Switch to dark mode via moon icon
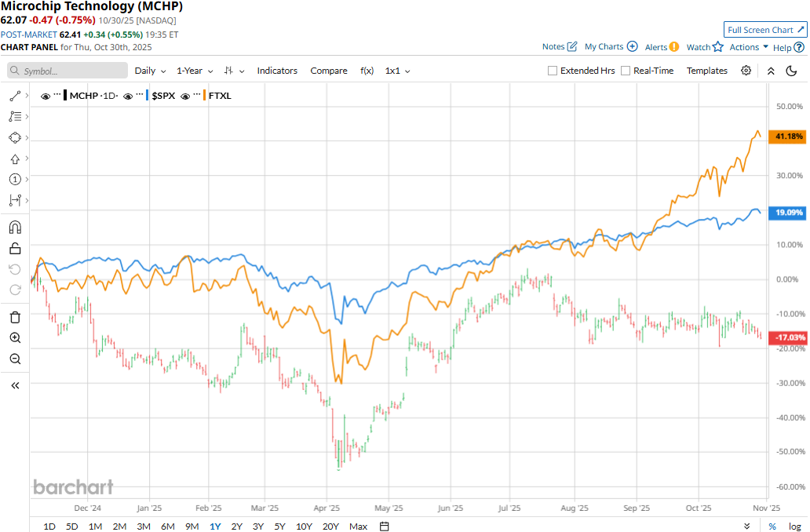810x532 pixels. click(791, 71)
